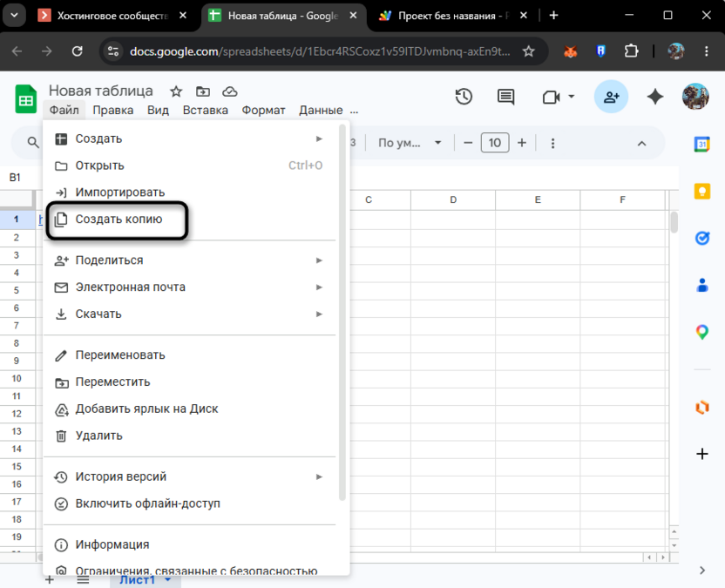Select Добавить ярлык на Диск
The width and height of the screenshot is (725, 588).
189,409
